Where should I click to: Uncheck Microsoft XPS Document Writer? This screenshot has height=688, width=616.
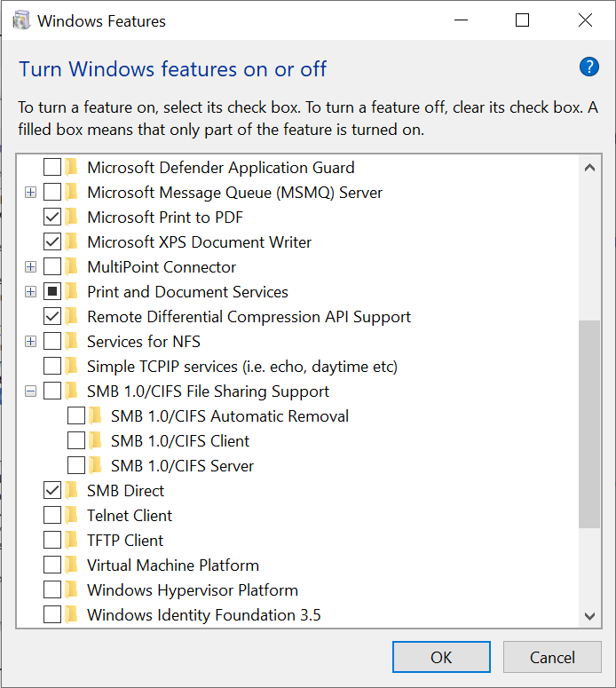point(52,241)
